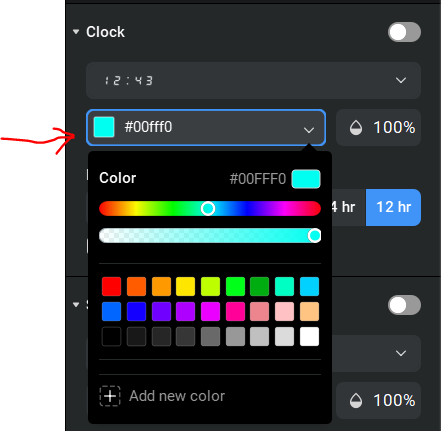
Task: Click the opacity droplet icon beside Clock color
Action: click(x=356, y=127)
